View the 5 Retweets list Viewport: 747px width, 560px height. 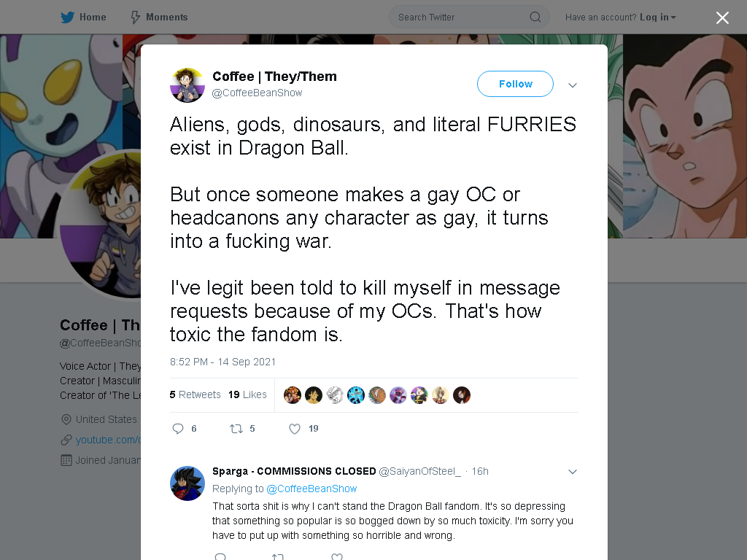196,394
